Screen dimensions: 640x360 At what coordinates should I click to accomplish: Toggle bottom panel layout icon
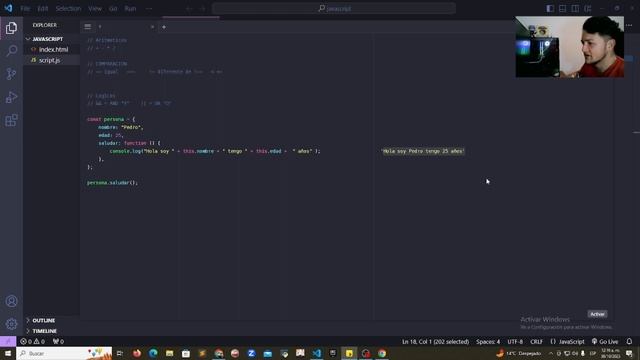click(x=562, y=8)
